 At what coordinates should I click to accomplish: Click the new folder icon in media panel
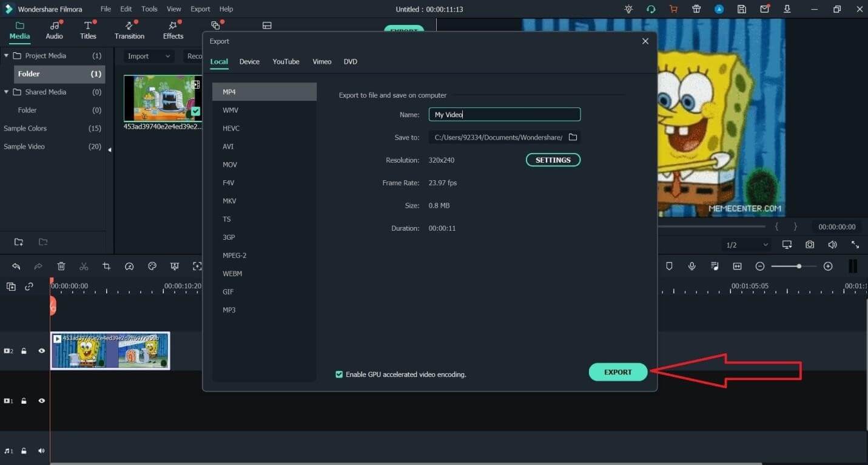click(19, 242)
